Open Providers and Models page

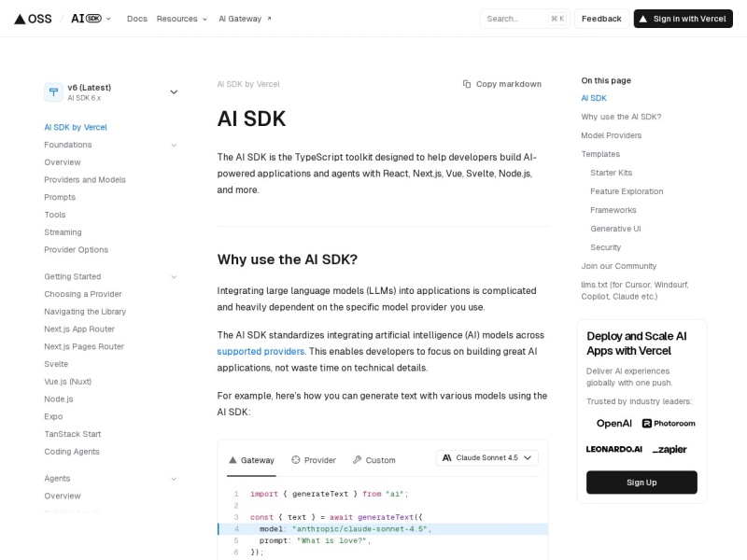click(x=85, y=179)
